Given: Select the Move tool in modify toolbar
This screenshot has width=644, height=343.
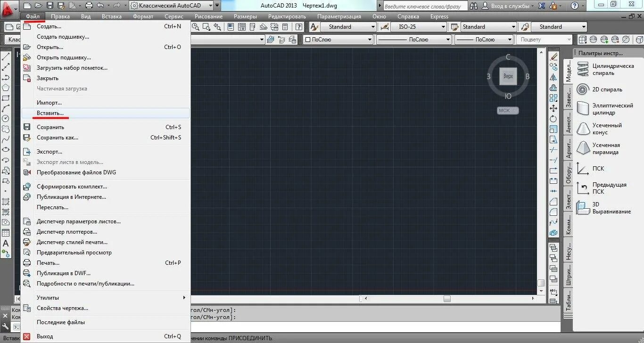Looking at the screenshot, I should [x=553, y=108].
